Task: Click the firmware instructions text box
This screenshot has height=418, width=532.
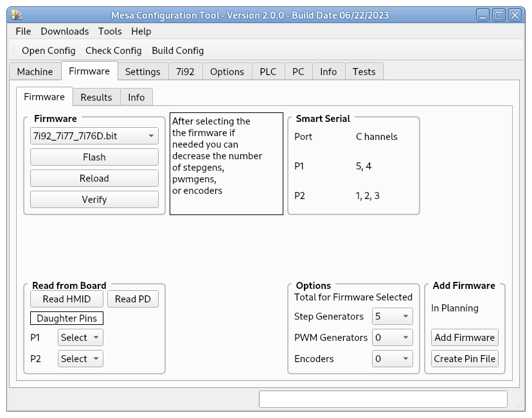Action: coord(226,164)
